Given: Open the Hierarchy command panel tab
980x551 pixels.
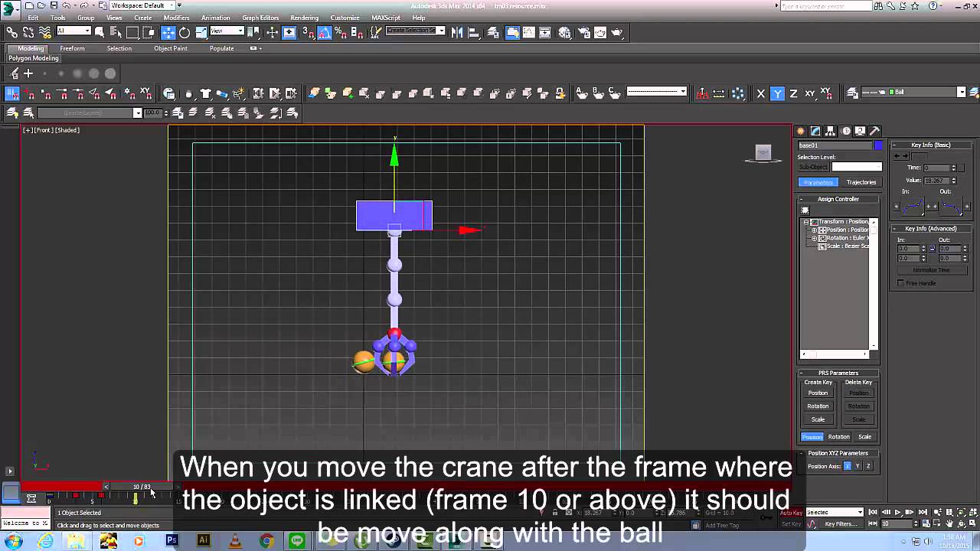Looking at the screenshot, I should pyautogui.click(x=830, y=131).
